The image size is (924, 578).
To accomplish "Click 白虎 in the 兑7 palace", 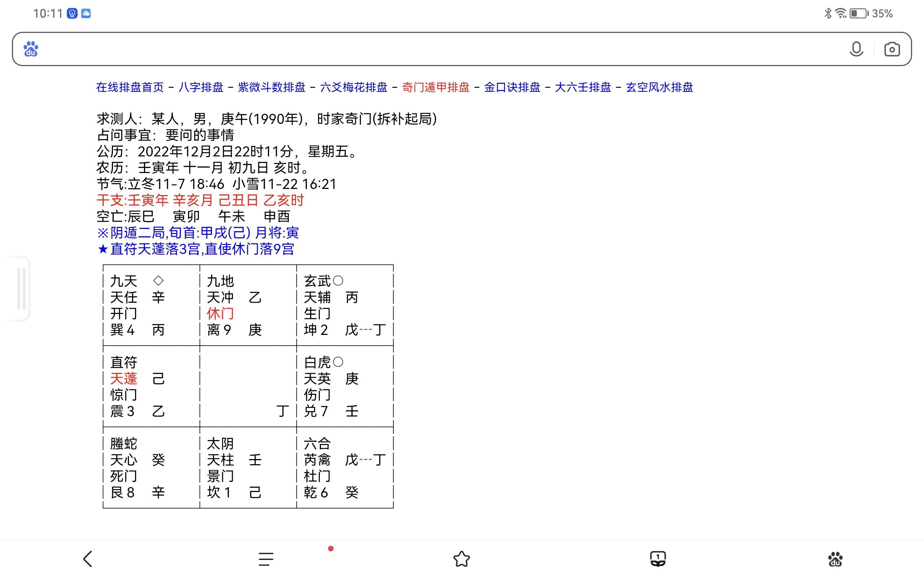I will pos(317,362).
